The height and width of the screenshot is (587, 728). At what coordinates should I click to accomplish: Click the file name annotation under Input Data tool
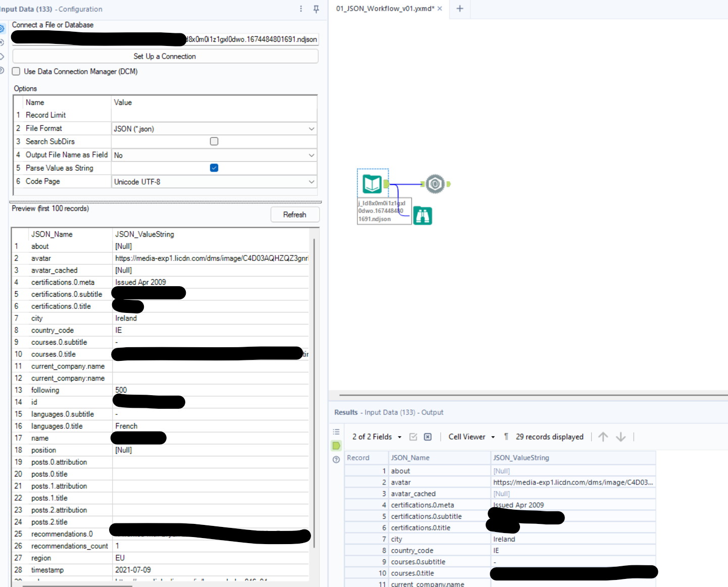point(384,211)
